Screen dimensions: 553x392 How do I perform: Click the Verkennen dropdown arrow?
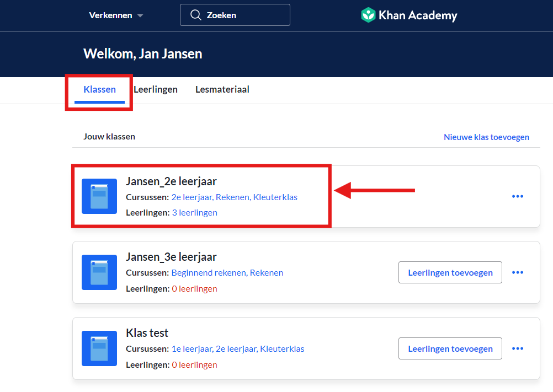pos(140,15)
